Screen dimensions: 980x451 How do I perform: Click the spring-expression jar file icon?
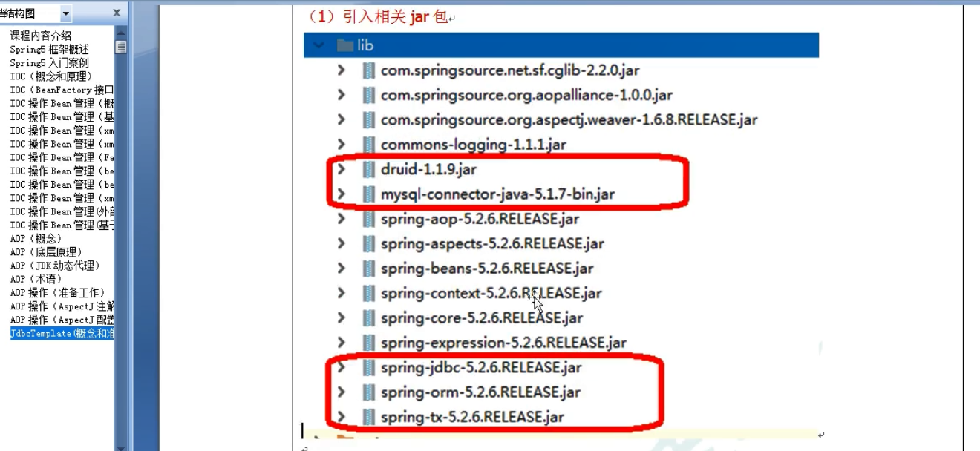368,343
